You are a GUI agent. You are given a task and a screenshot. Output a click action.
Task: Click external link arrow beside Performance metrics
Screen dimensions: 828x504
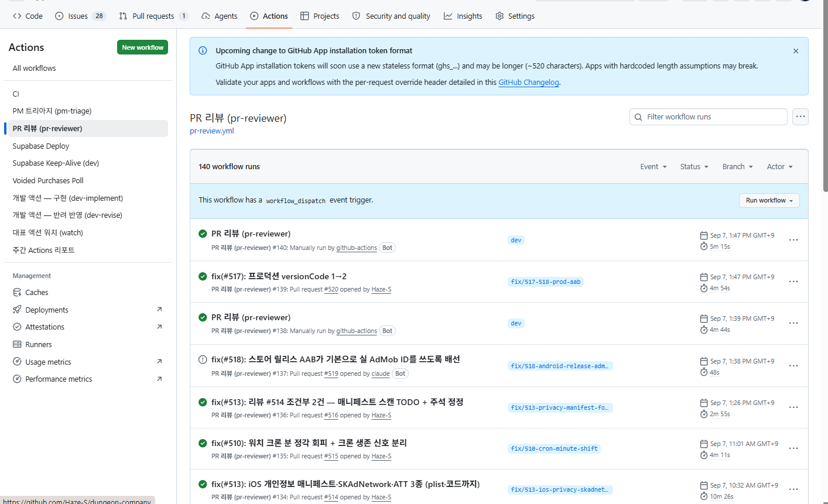(159, 379)
